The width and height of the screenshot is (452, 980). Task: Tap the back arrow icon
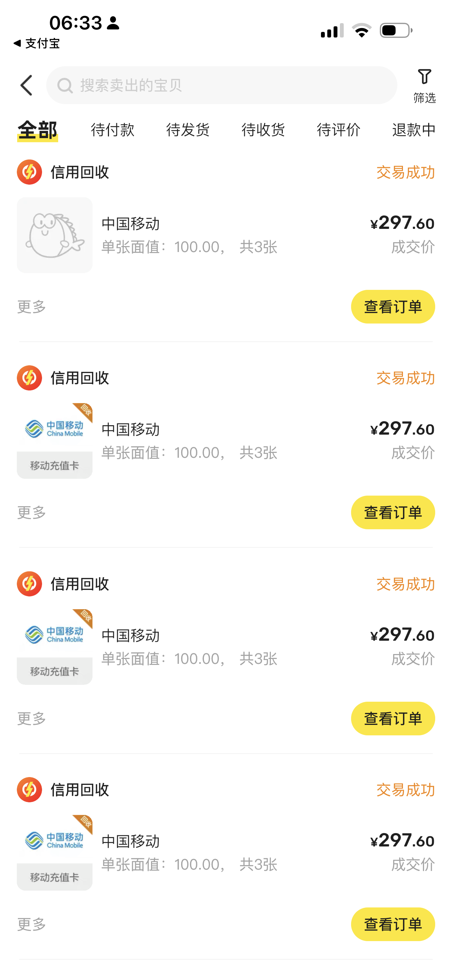[27, 85]
